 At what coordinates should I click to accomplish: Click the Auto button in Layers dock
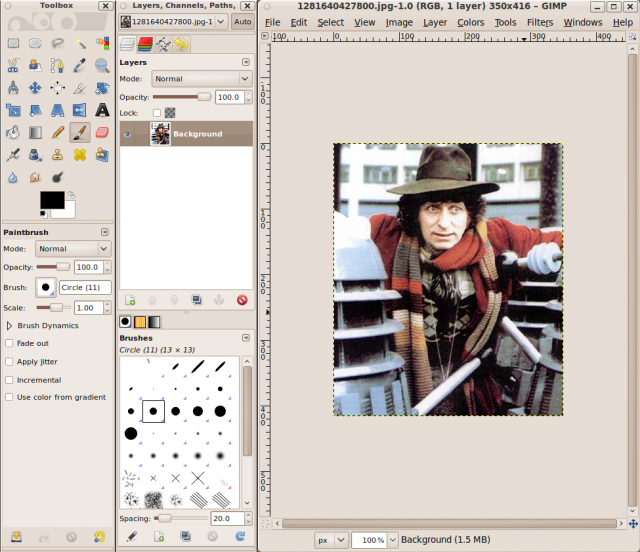coord(242,21)
